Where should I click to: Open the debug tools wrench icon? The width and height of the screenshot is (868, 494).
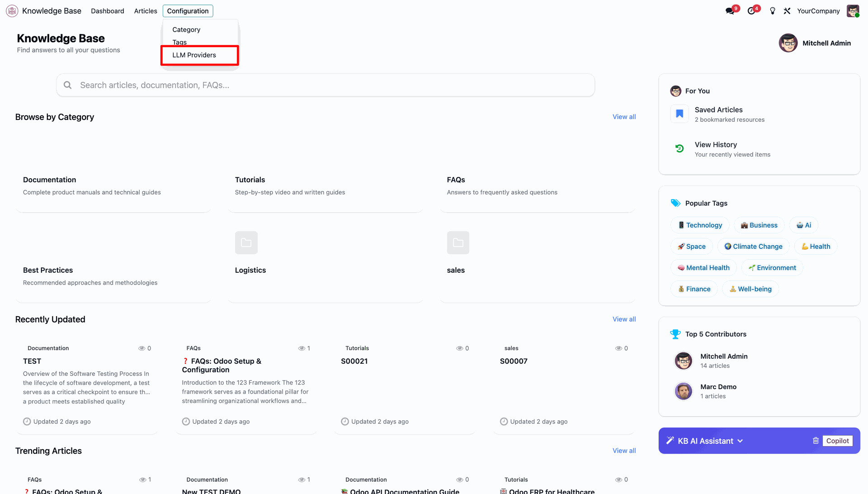[x=787, y=11]
